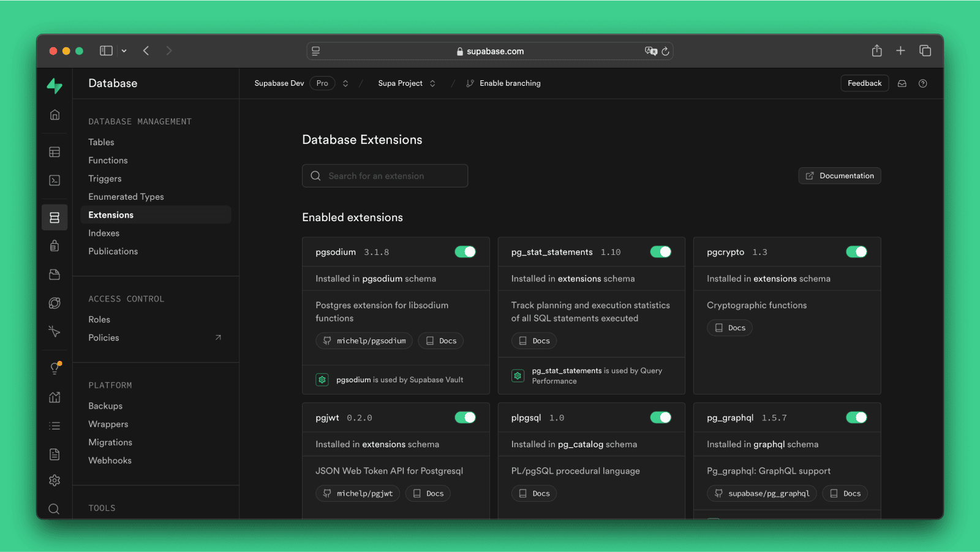
Task: Disable the pgsodium extension toggle
Action: (465, 252)
